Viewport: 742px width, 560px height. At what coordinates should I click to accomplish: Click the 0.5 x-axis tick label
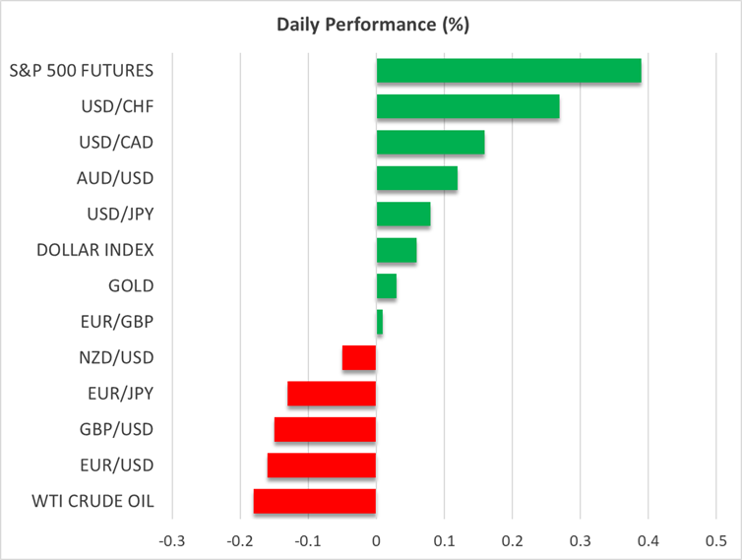[x=715, y=541]
